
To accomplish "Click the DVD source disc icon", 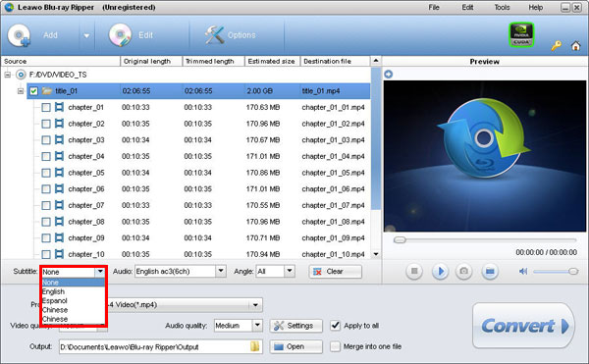I will click(x=21, y=75).
